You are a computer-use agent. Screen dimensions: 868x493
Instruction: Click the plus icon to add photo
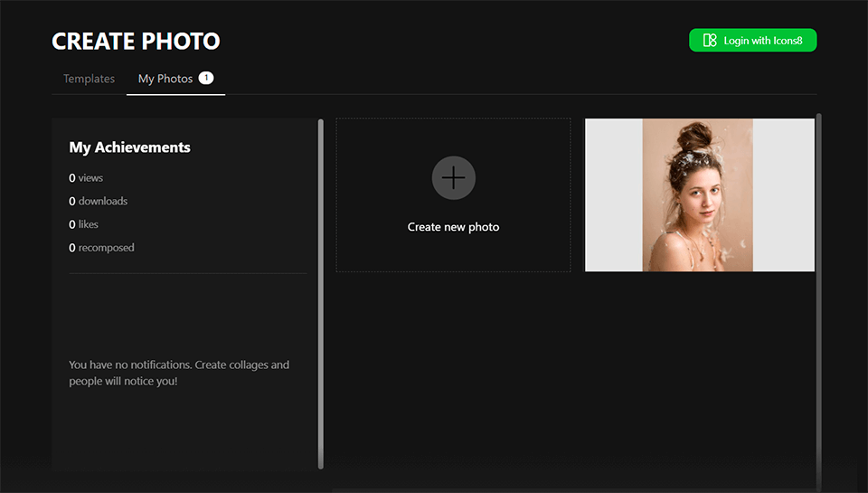tap(453, 177)
